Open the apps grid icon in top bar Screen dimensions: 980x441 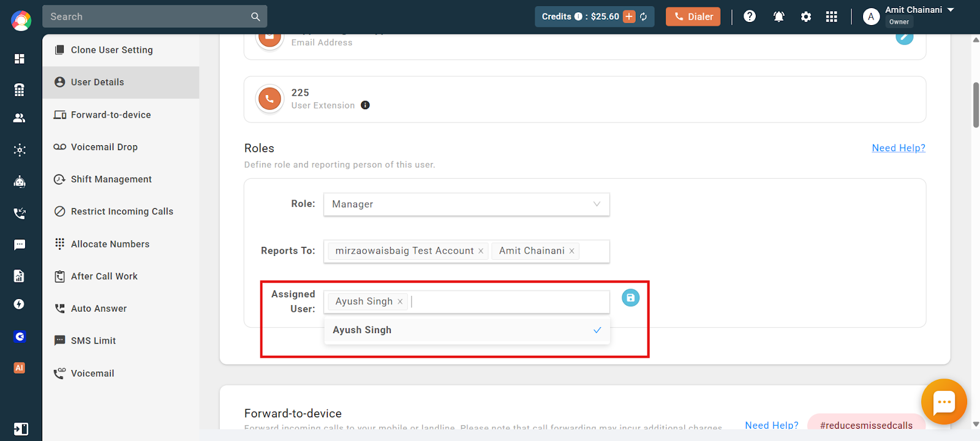831,17
